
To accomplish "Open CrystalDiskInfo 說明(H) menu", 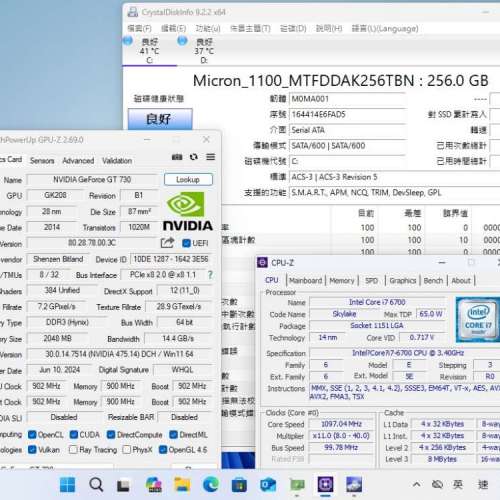I will 329,28.
